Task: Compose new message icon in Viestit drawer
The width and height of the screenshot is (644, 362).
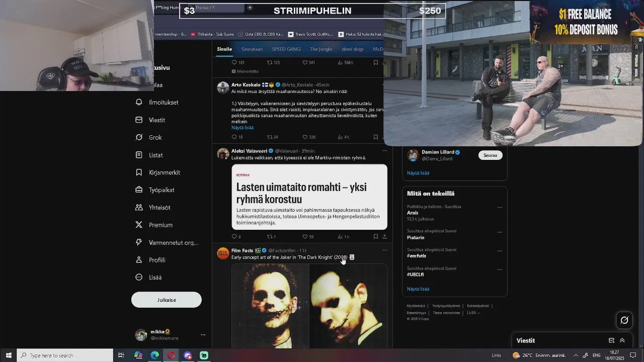Action: tap(611, 340)
